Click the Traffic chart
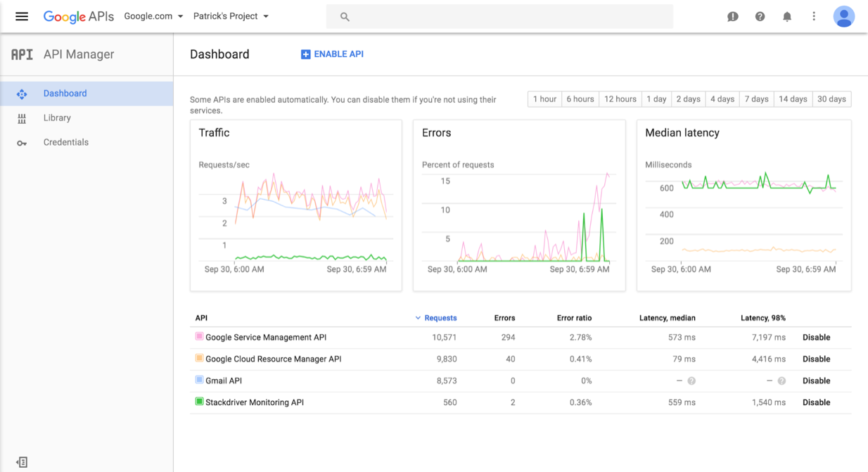 tap(296, 205)
